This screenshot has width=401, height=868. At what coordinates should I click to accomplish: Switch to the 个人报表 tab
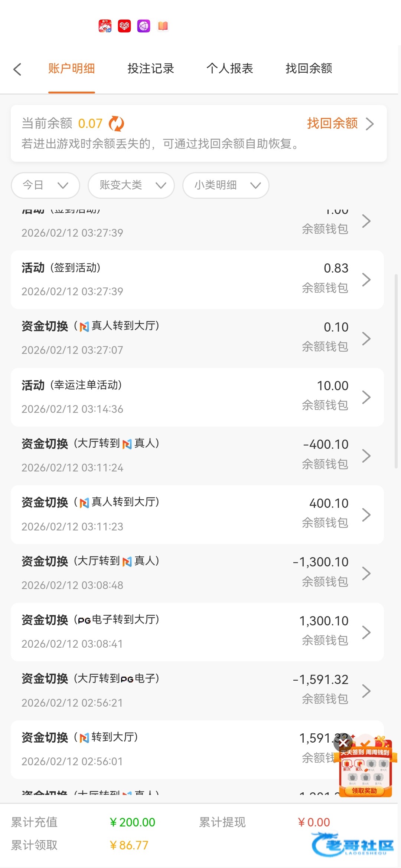point(230,69)
